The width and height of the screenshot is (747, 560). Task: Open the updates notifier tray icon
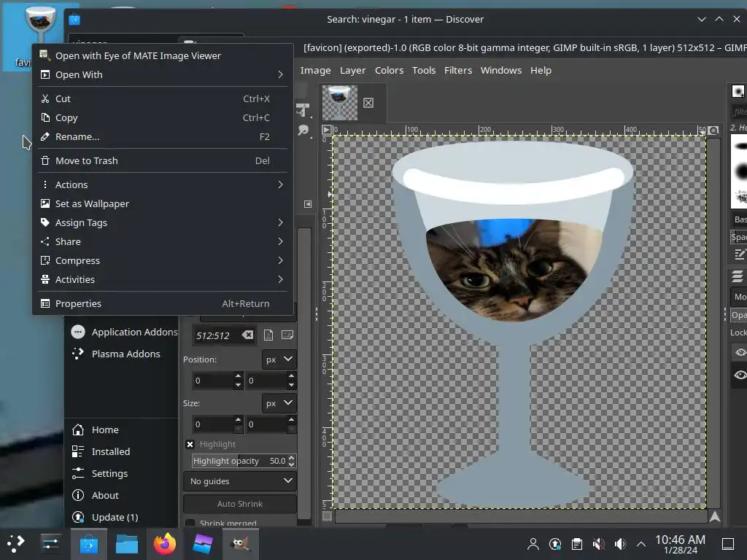555,544
